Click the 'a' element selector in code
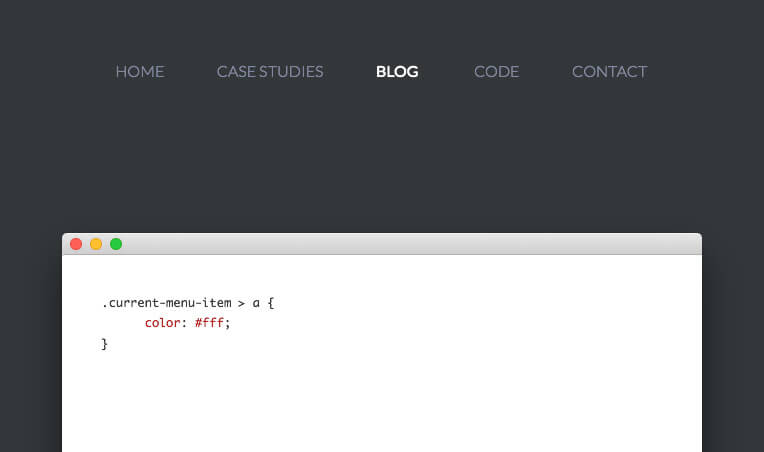Image resolution: width=764 pixels, height=452 pixels. [x=256, y=302]
